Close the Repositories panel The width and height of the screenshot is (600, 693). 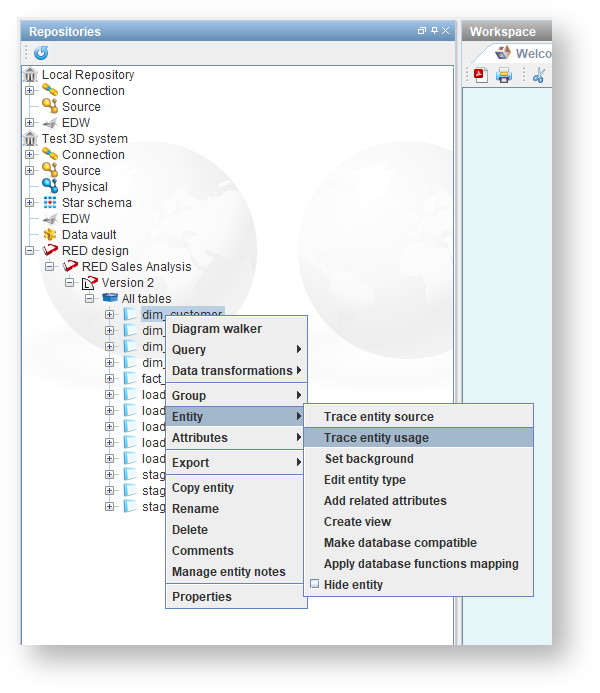(x=445, y=30)
